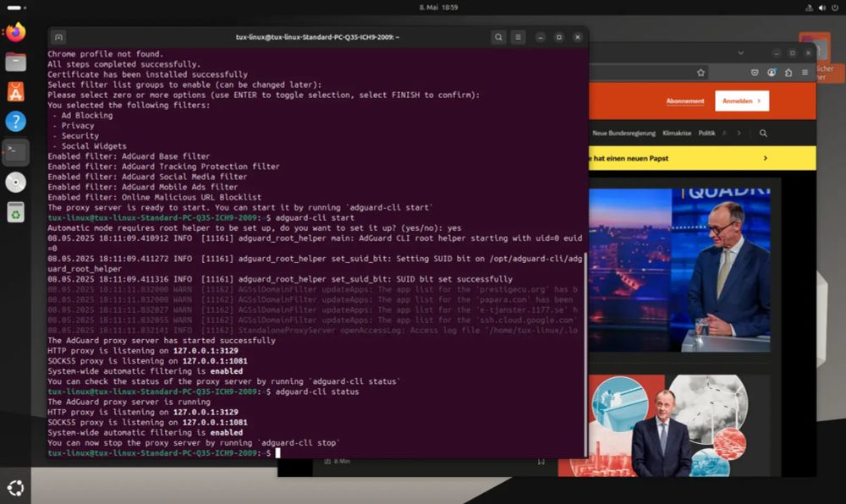Open the Firefox application menu
This screenshot has height=504, width=846.
[805, 72]
